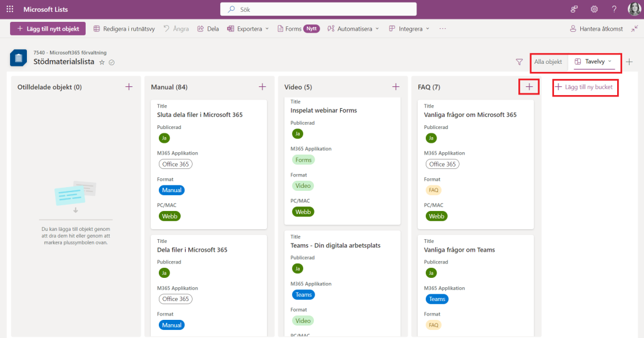Screen dimensions: 644x338
Task: Open the help question mark icon
Action: click(x=614, y=9)
